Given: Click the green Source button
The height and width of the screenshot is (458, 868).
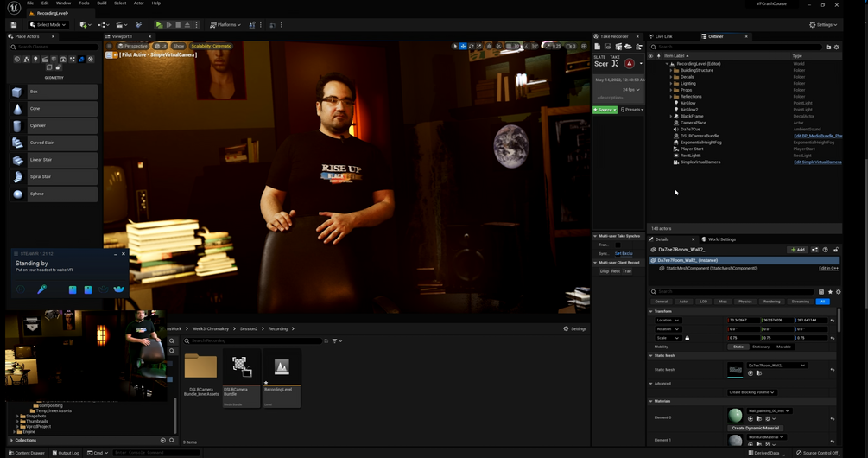Looking at the screenshot, I should tap(605, 110).
